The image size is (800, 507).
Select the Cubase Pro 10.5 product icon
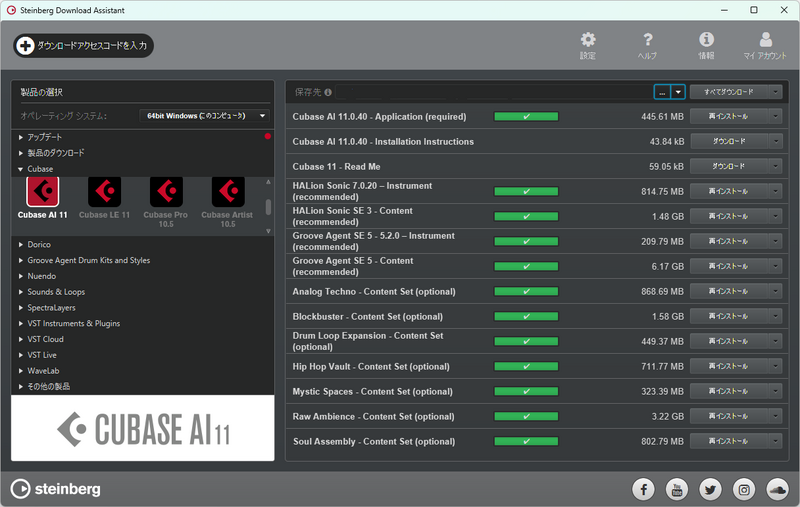[x=166, y=192]
